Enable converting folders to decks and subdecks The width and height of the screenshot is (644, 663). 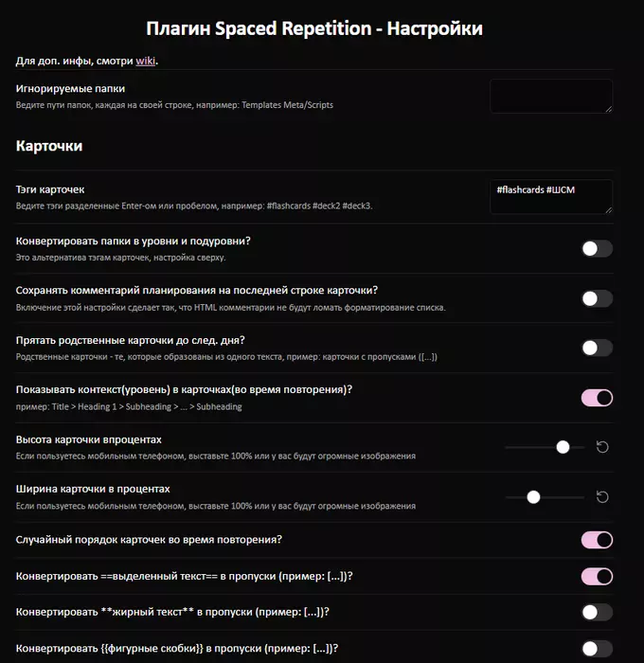click(x=597, y=248)
